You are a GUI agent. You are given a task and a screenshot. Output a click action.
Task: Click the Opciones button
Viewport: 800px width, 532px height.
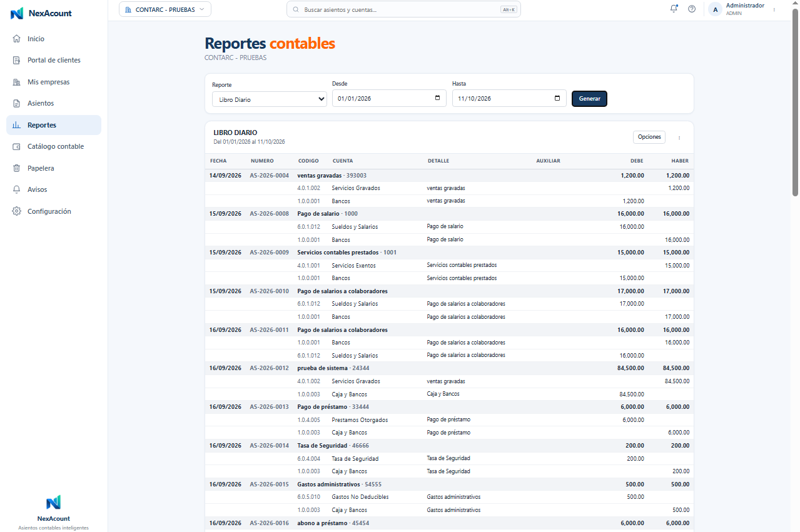click(649, 137)
